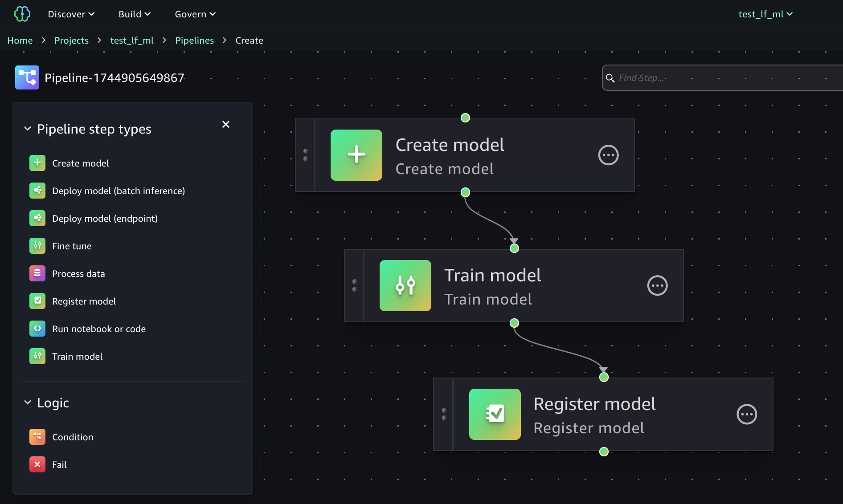The height and width of the screenshot is (504, 843).
Task: Collapse the Logic section
Action: click(x=28, y=403)
